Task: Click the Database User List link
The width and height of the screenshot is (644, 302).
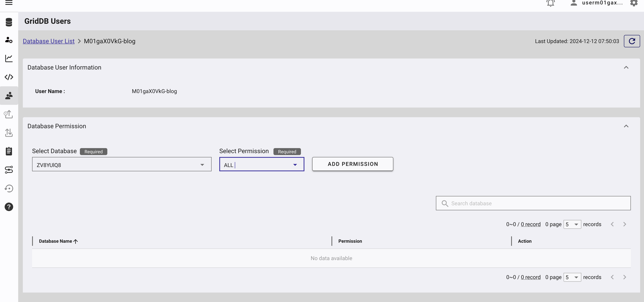Action: [x=49, y=41]
